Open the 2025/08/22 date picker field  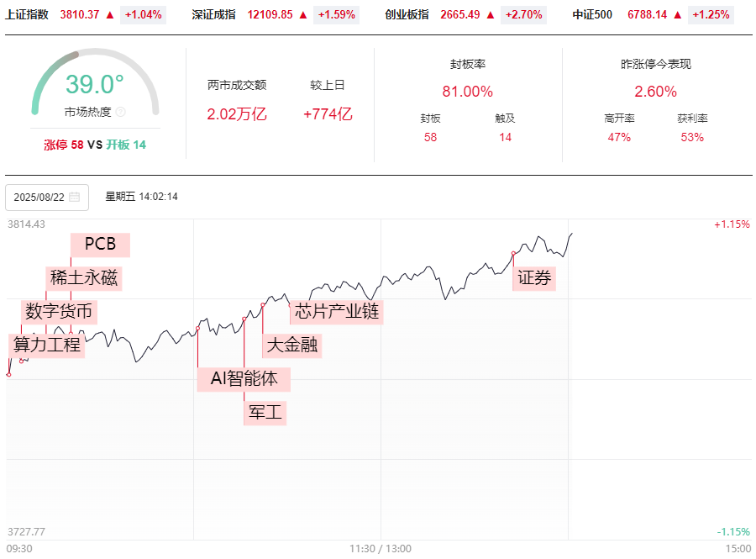click(x=47, y=198)
